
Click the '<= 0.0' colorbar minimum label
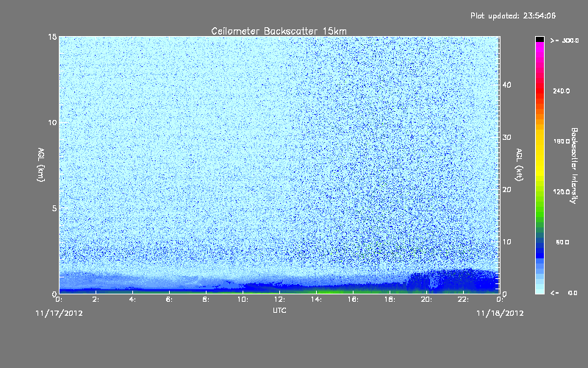(x=564, y=293)
